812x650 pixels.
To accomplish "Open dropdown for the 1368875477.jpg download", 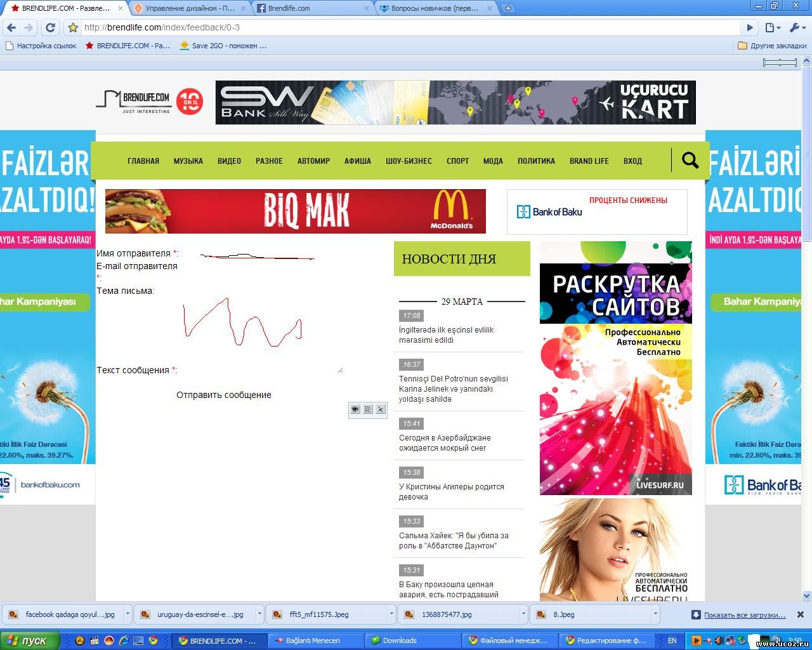I will [523, 614].
